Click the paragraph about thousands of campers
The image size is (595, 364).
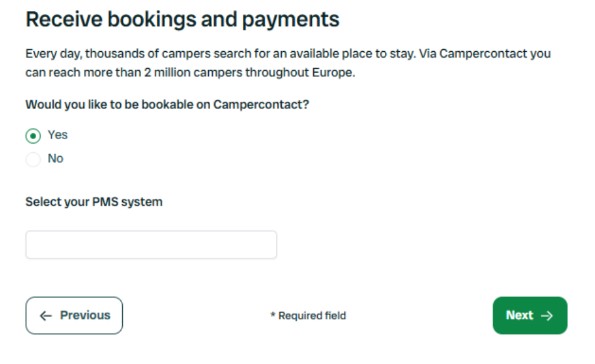(288, 54)
